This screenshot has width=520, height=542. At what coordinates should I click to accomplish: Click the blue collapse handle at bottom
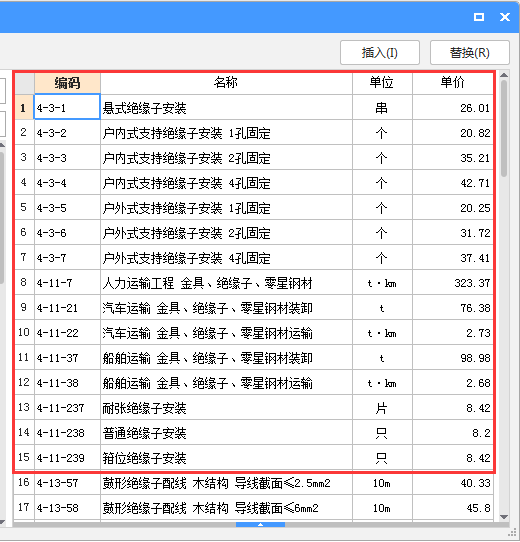(260, 524)
